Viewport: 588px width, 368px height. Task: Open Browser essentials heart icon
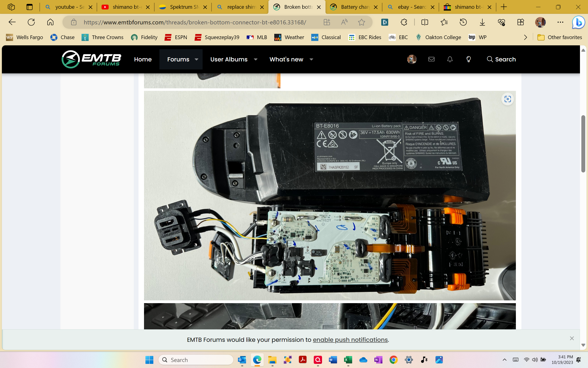pyautogui.click(x=501, y=22)
